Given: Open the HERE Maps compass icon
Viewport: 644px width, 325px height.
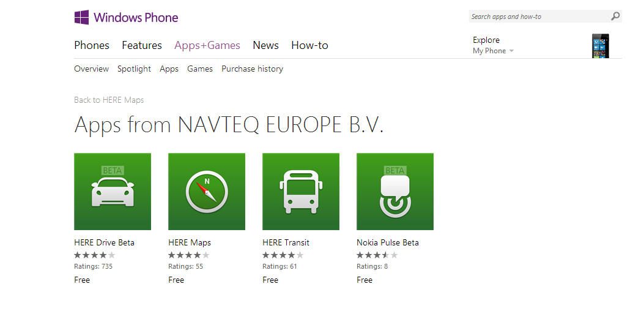Looking at the screenshot, I should pos(207,192).
